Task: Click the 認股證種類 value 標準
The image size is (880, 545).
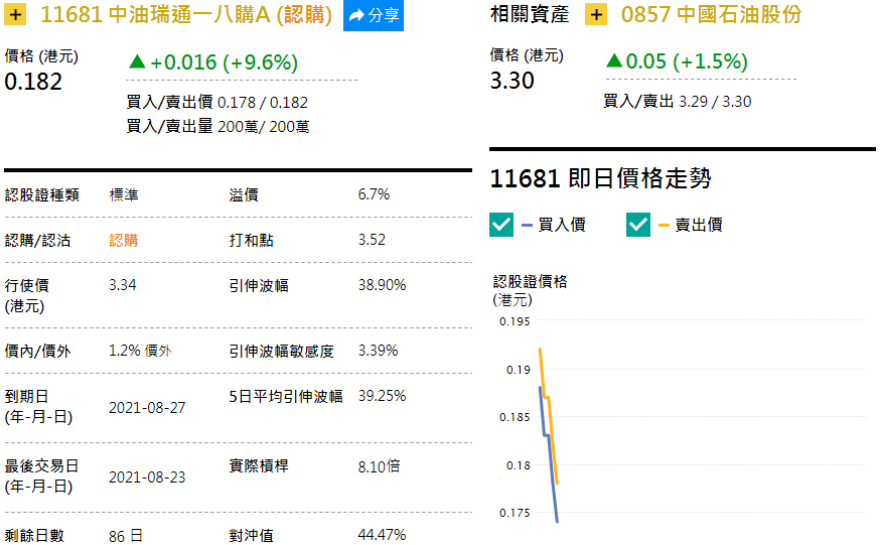Action: coord(123,195)
